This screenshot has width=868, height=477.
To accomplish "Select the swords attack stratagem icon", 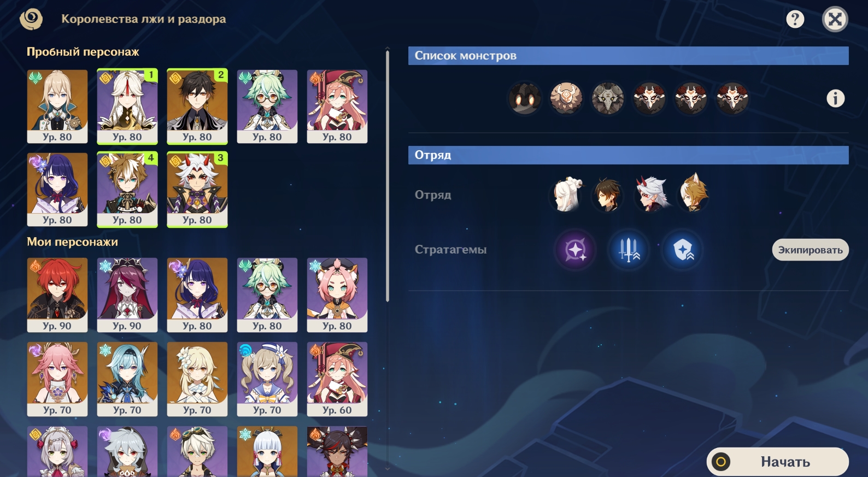I will [629, 250].
